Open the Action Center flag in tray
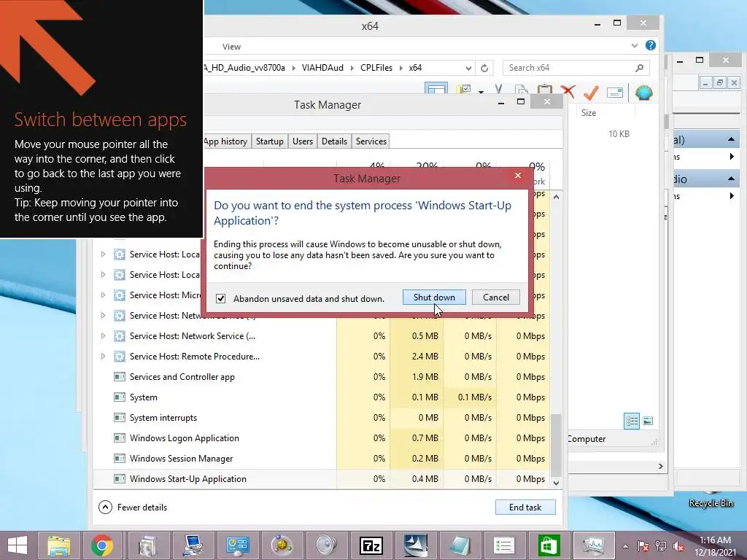 pos(643,546)
